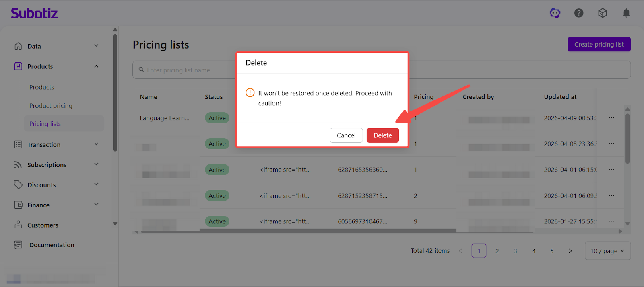Open Pricing lists sidebar item
The width and height of the screenshot is (644, 287).
[45, 124]
